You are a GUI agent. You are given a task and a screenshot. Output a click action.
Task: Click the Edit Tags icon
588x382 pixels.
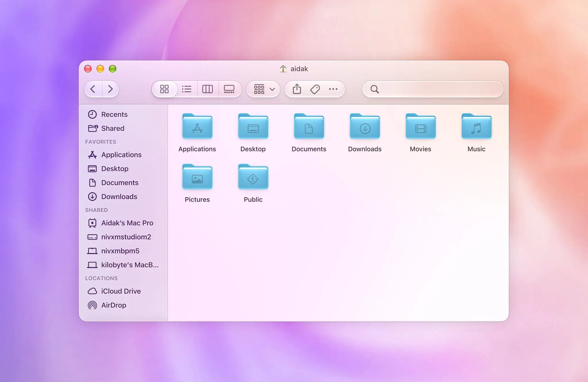click(315, 89)
